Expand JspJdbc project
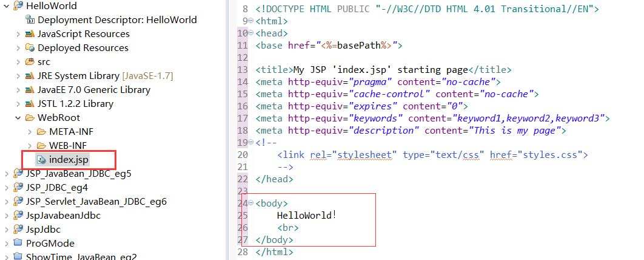The image size is (644, 260). pos(6,229)
